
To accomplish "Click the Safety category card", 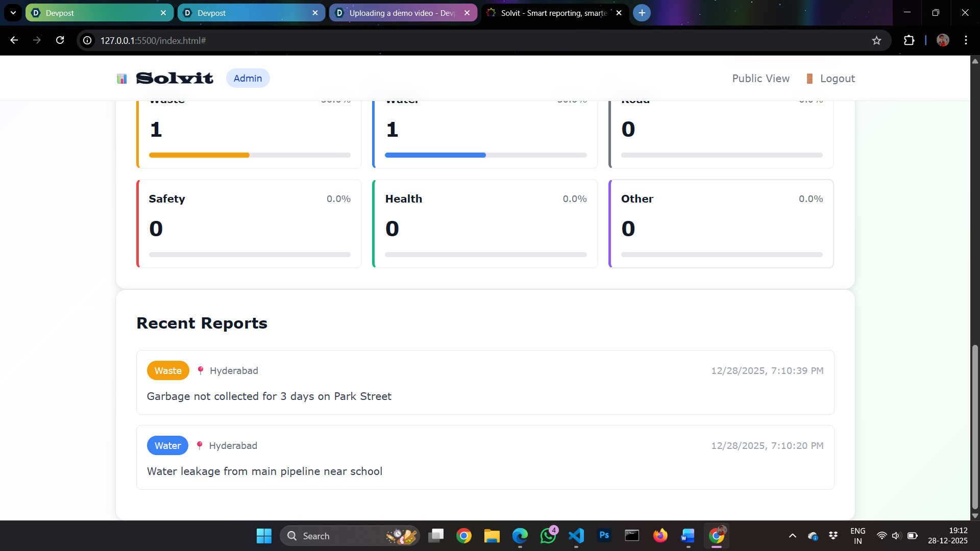I will (249, 223).
